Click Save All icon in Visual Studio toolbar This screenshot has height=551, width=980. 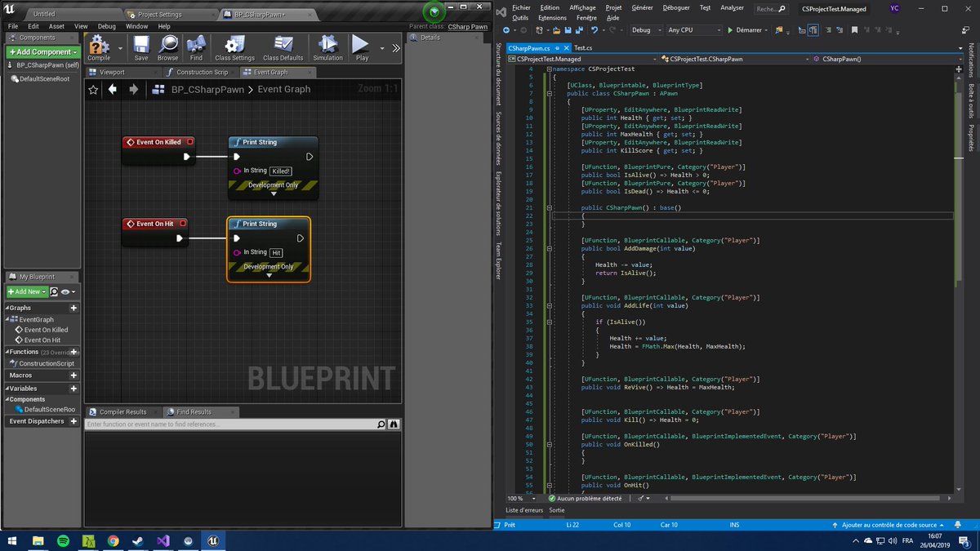point(580,30)
